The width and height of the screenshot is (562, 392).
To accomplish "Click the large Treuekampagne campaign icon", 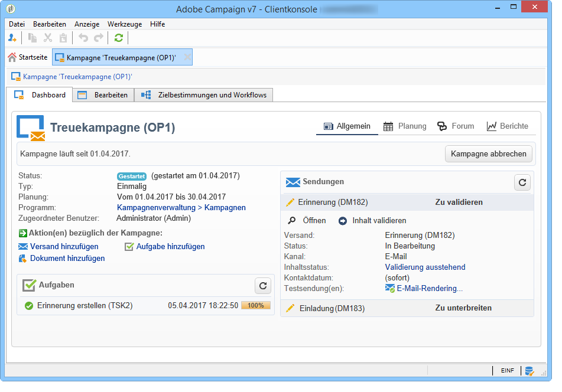I will [31, 128].
